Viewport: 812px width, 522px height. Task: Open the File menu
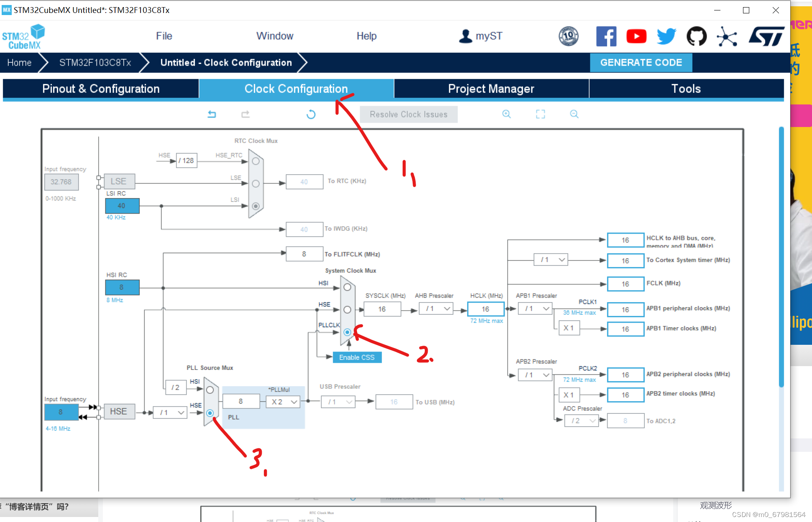pyautogui.click(x=164, y=36)
